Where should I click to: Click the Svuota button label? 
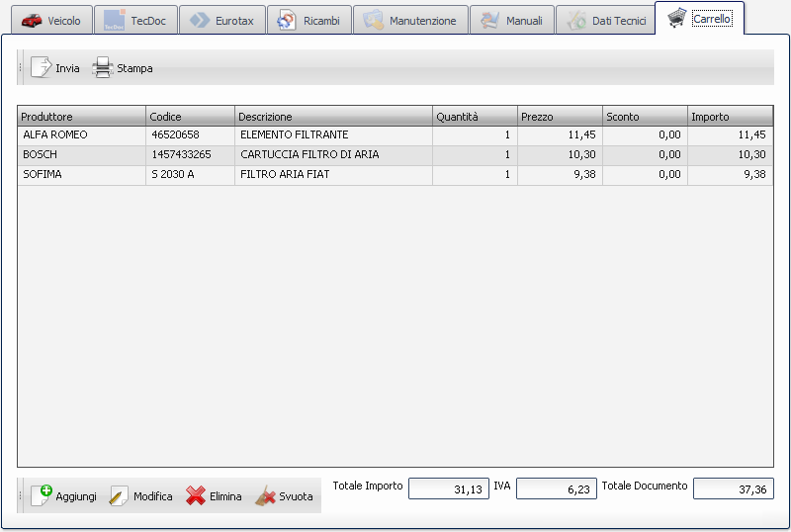296,496
